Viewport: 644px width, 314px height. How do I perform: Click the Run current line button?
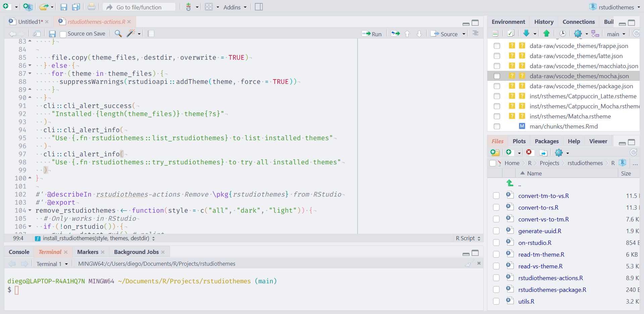(x=372, y=34)
